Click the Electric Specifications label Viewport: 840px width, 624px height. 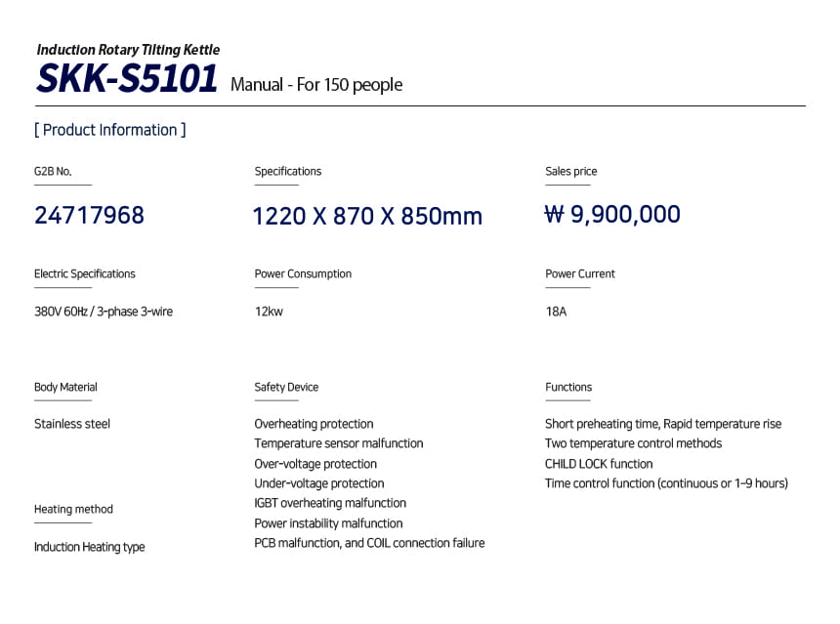[84, 274]
